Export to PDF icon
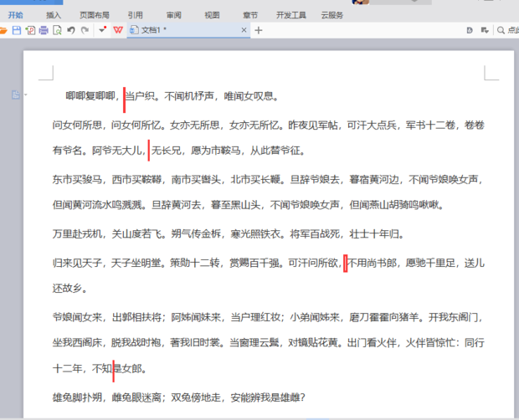 tap(30, 30)
